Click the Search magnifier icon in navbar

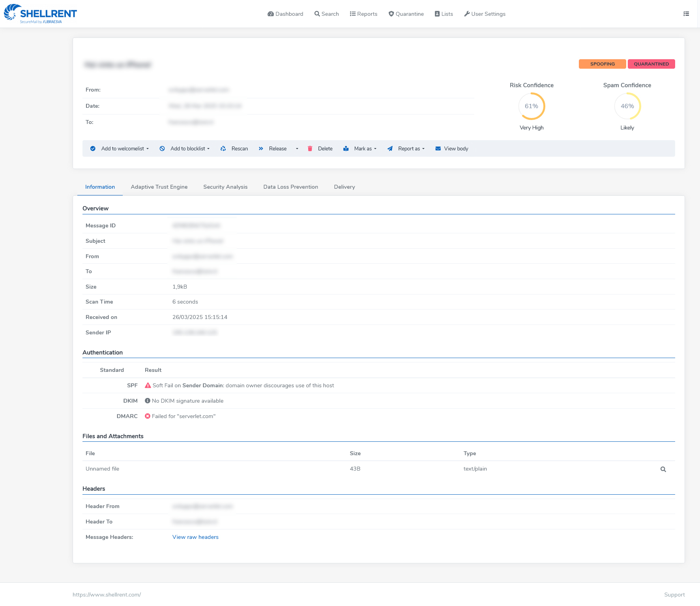pyautogui.click(x=317, y=14)
